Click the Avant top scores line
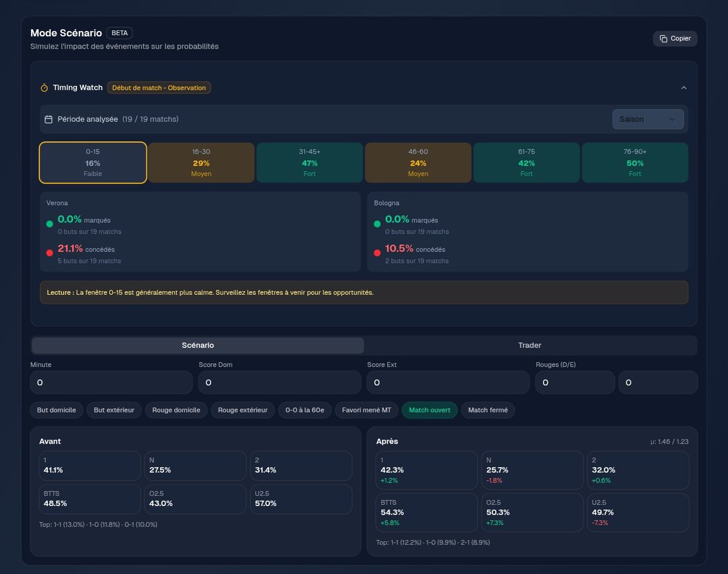Screen dimensions: 728x574 [98, 524]
